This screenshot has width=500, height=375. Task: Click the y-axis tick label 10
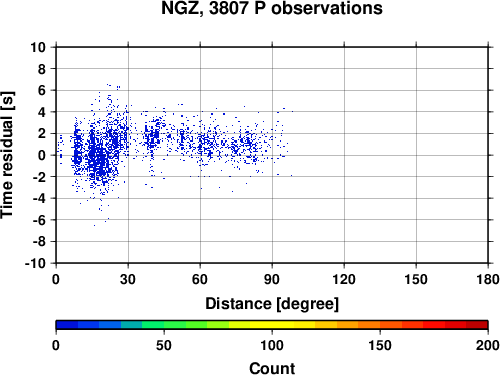click(x=38, y=47)
